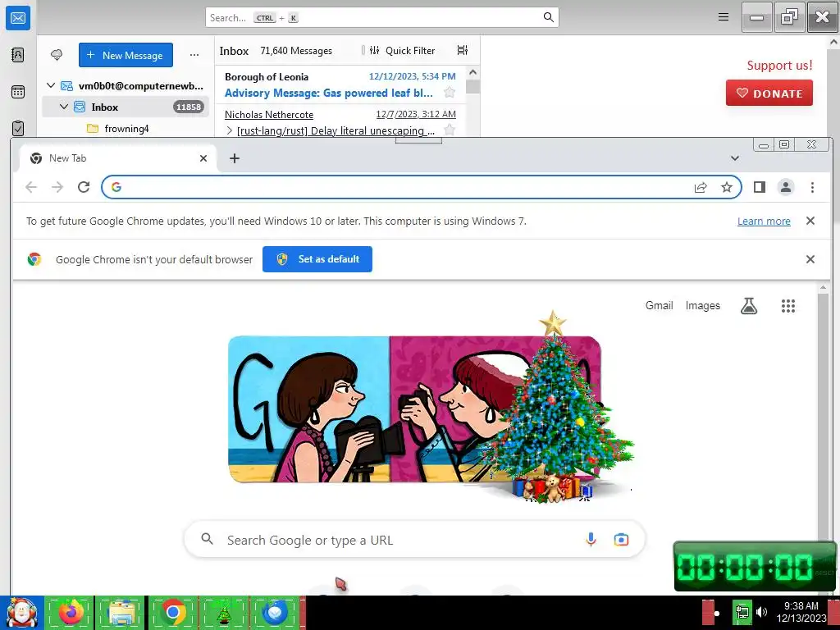Focus the Thunderbird search field
Image resolution: width=840 pixels, height=630 pixels.
click(382, 18)
